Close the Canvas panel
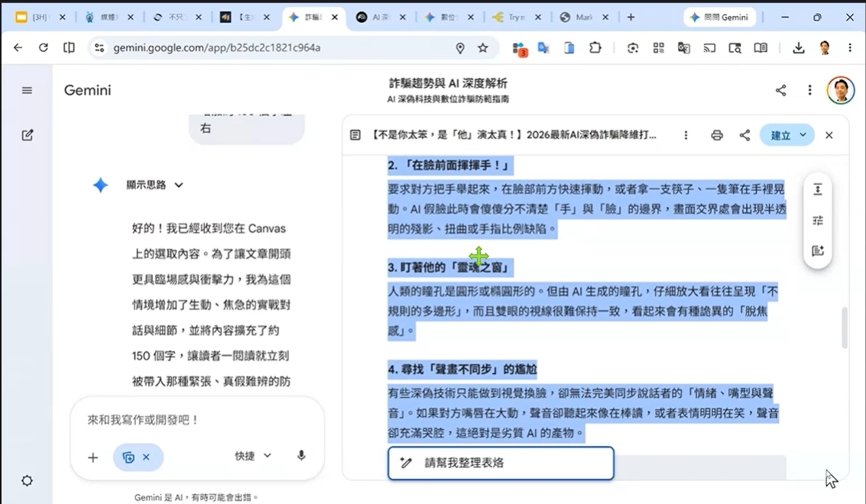Viewport: 866px width, 504px height. [x=829, y=135]
